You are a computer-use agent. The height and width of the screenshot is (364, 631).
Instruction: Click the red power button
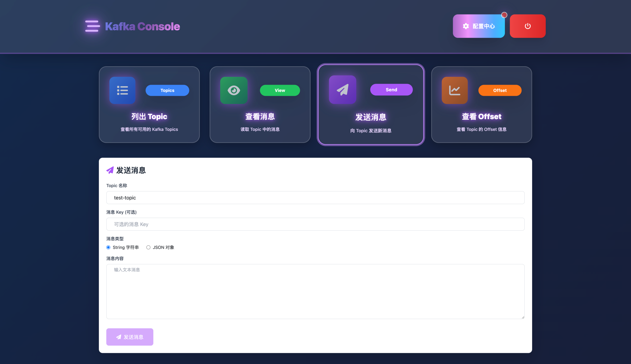pos(528,26)
